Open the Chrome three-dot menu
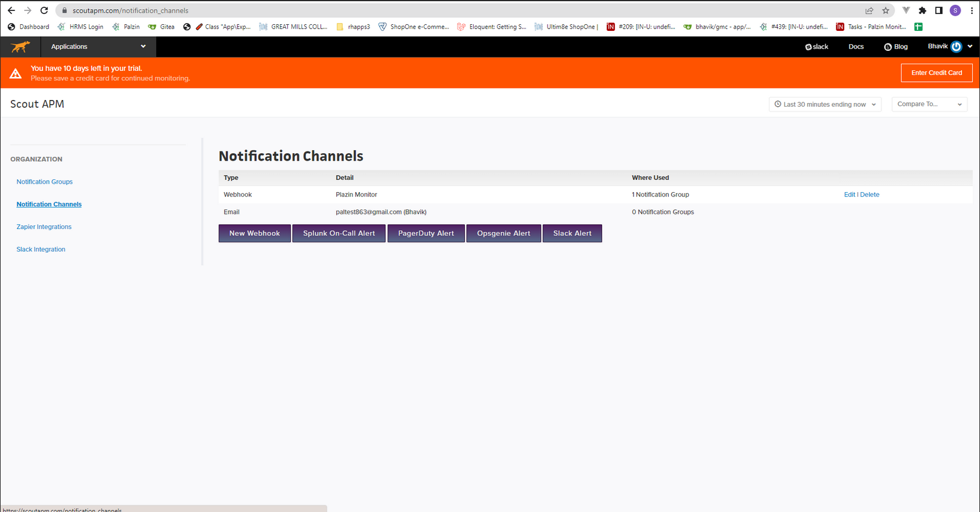The image size is (980, 512). click(972, 10)
